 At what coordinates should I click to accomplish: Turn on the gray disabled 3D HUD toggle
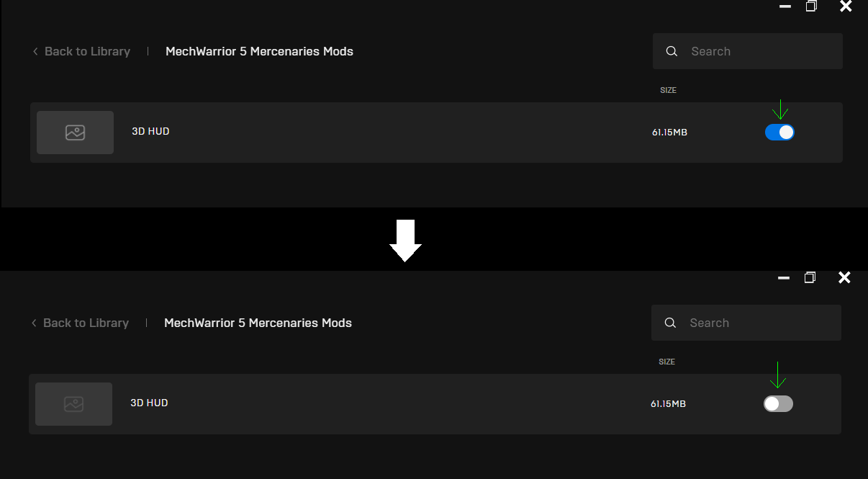pos(778,404)
